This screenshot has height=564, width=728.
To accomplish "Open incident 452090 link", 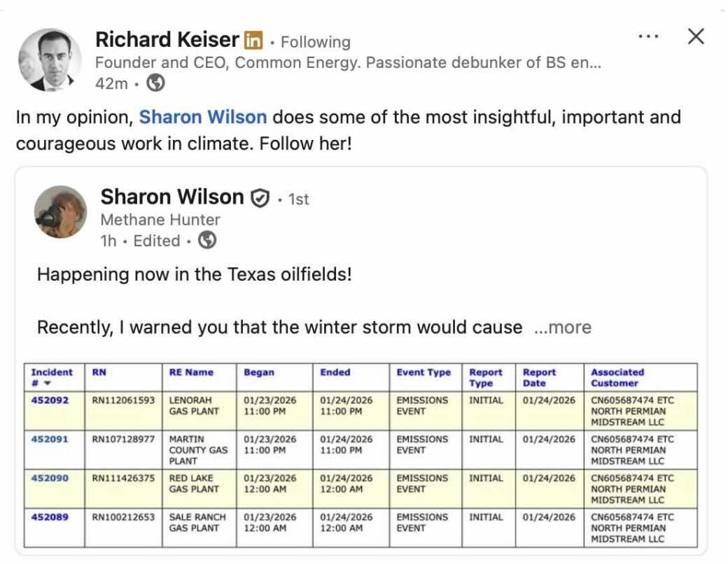I will [50, 479].
